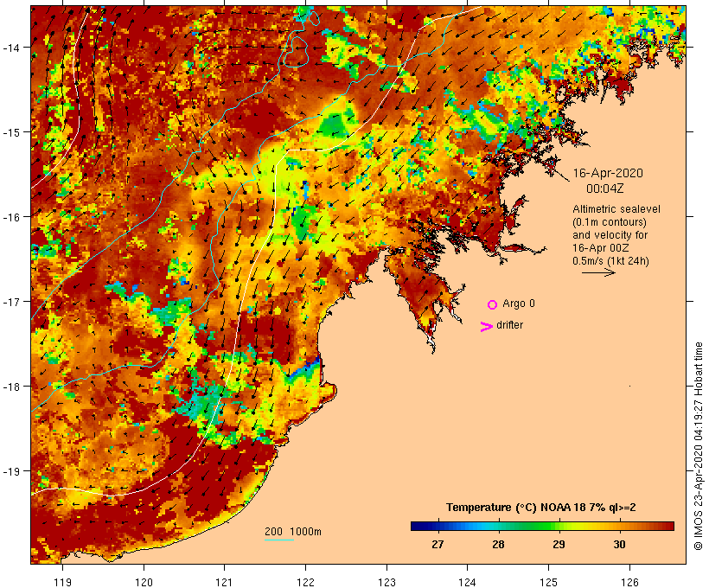
Task: Click the colorbar tick label 30
Action: (619, 545)
